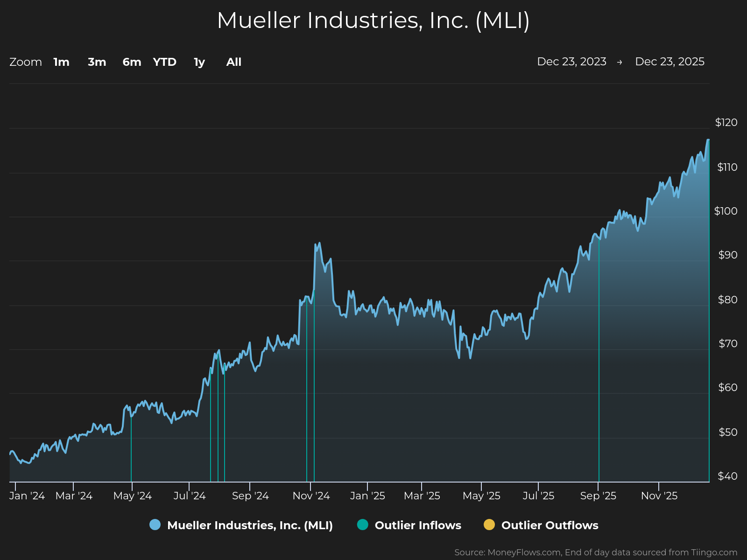Click the arrow between the date range
This screenshot has width=747, height=560.
[620, 62]
